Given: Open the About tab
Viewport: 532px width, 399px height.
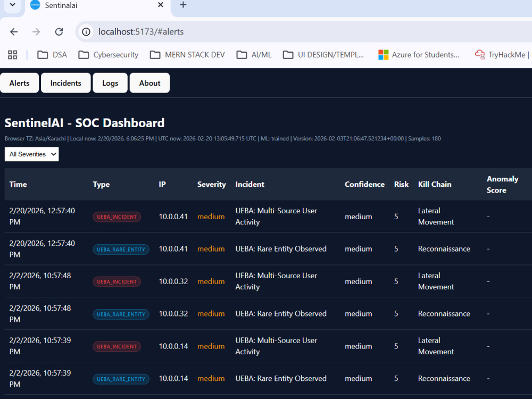Looking at the screenshot, I should coord(149,83).
